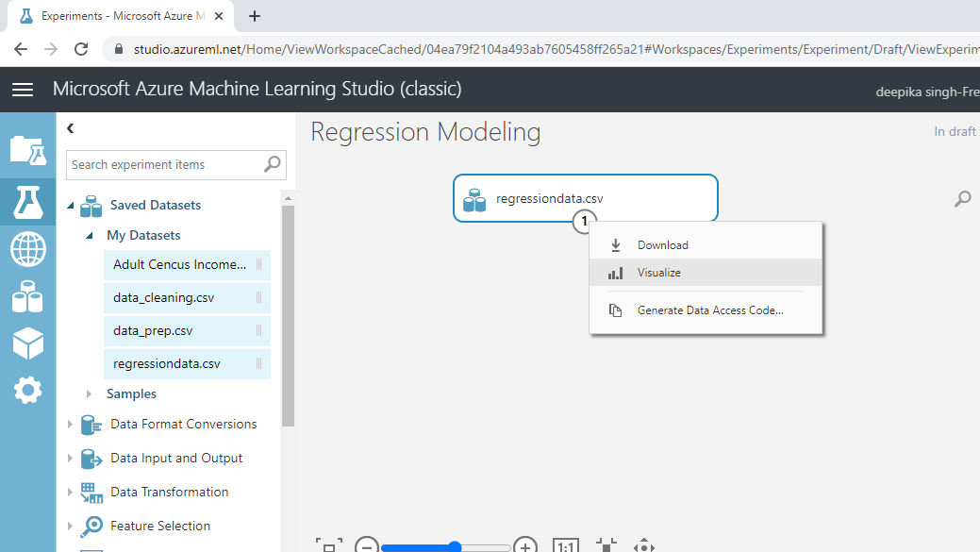The image size is (980, 552).
Task: Click the output port 1 of regressiondata.csv
Action: pyautogui.click(x=585, y=221)
